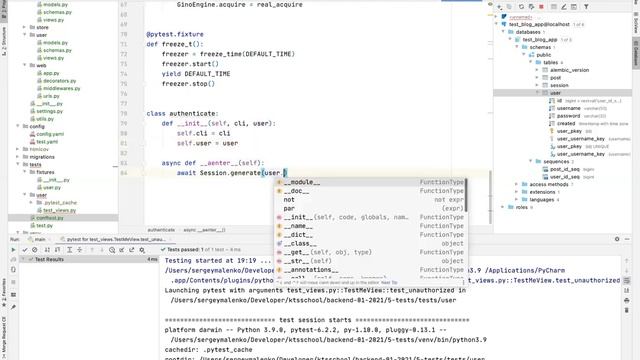Expand the roles node

click(x=503, y=207)
